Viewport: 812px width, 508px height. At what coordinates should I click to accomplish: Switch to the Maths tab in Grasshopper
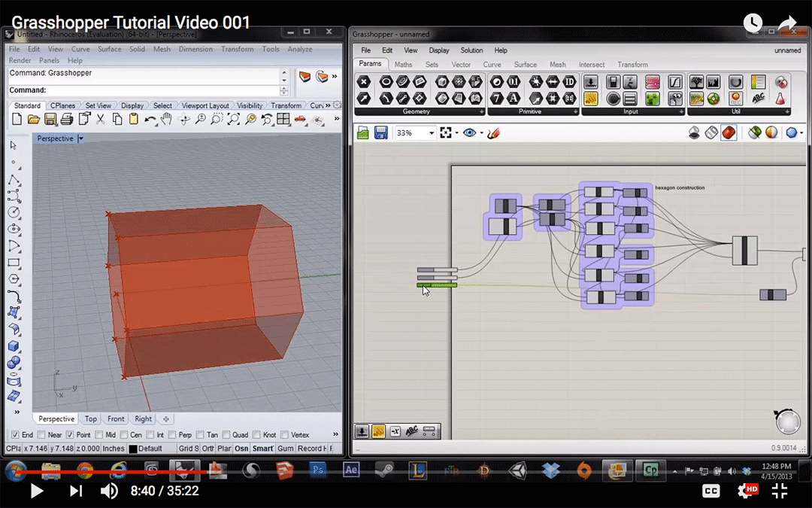tap(403, 65)
